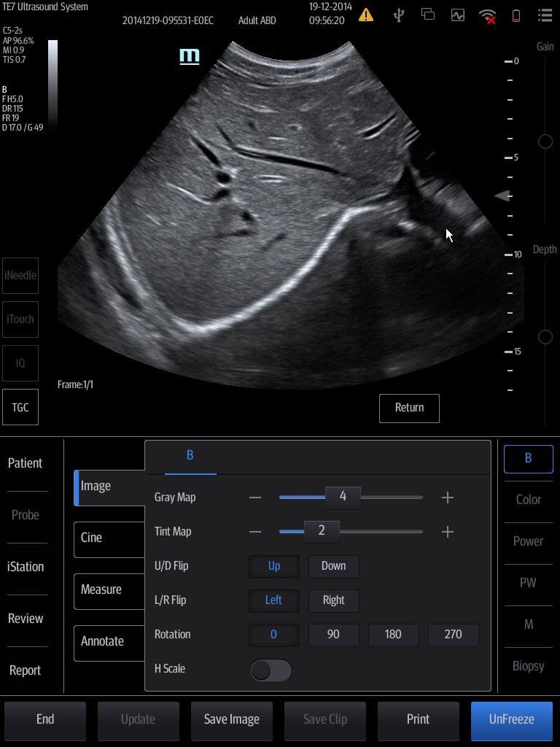Click the yellow warning alert icon
The width and height of the screenshot is (560, 747).
click(x=366, y=15)
